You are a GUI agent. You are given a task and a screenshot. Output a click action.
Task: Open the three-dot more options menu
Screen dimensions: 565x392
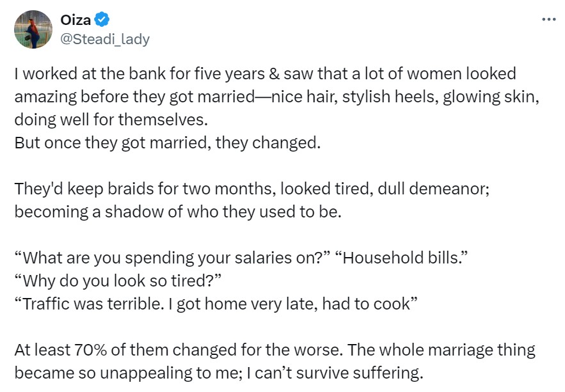(548, 19)
